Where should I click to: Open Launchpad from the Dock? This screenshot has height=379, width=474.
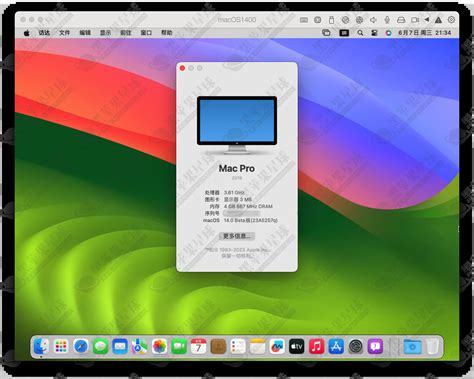[x=61, y=347]
